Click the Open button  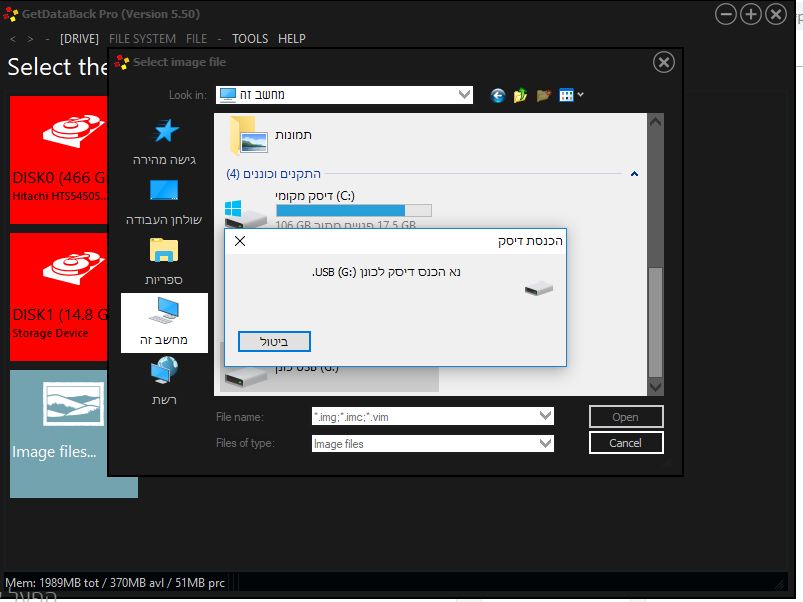pyautogui.click(x=626, y=417)
